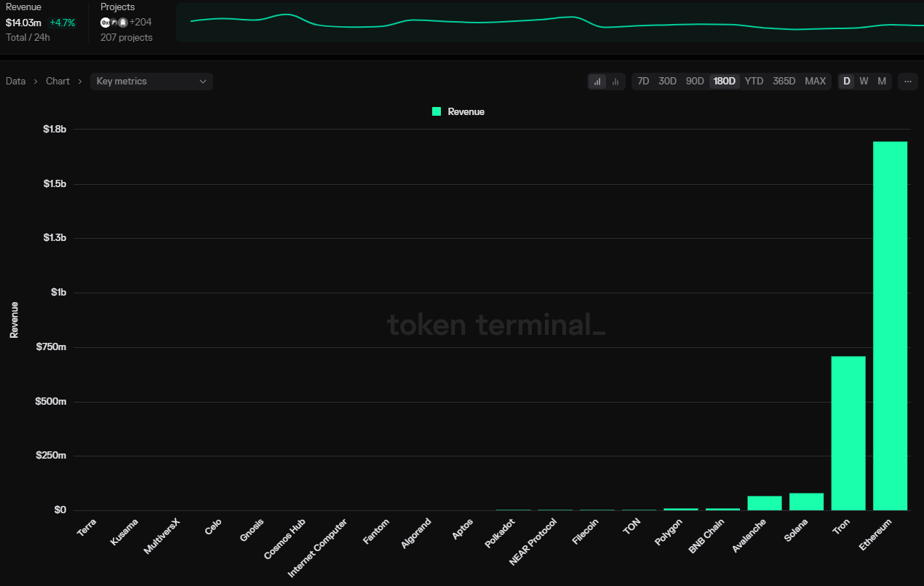Viewport: 924px width, 586px height.
Task: Go to the Chart breadcrumb
Action: pyautogui.click(x=57, y=82)
